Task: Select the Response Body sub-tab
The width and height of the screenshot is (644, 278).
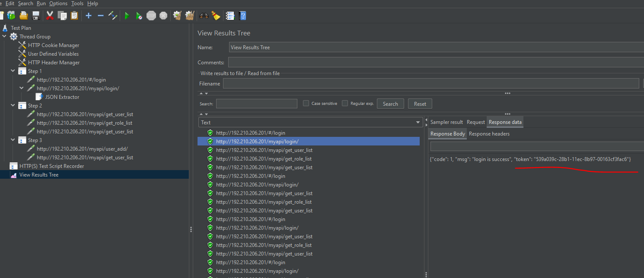Action: click(x=448, y=134)
